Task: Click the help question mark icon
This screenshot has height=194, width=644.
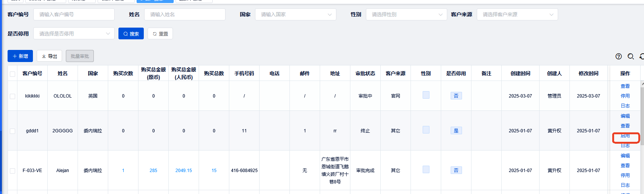Action: pyautogui.click(x=619, y=56)
